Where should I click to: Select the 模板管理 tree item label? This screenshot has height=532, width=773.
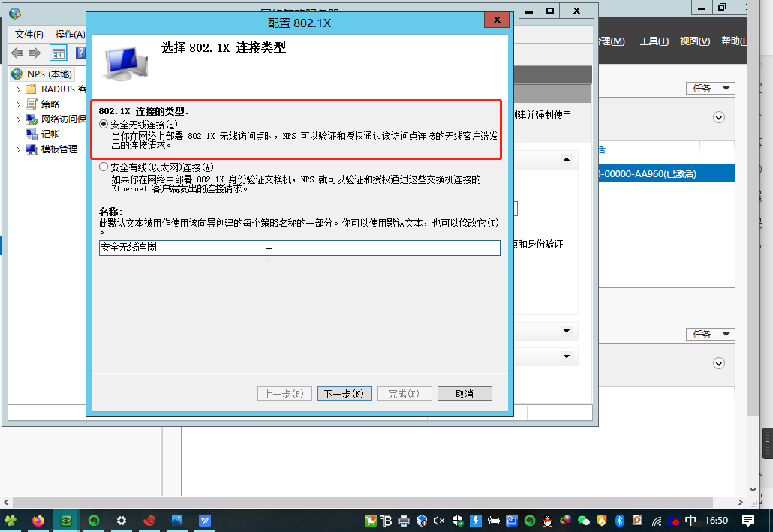59,149
